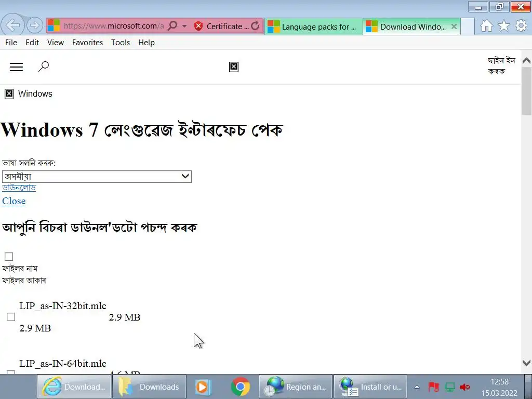Click the Action Center flag tray icon
Image resolution: width=532 pixels, height=399 pixels.
[433, 387]
